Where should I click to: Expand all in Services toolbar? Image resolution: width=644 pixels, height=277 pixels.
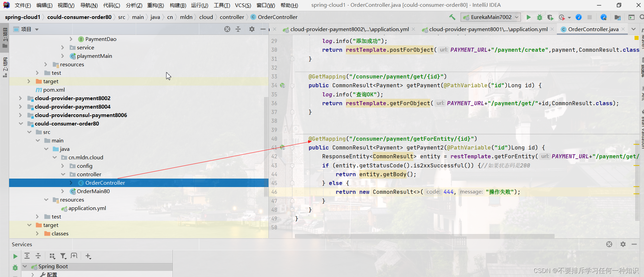click(27, 256)
